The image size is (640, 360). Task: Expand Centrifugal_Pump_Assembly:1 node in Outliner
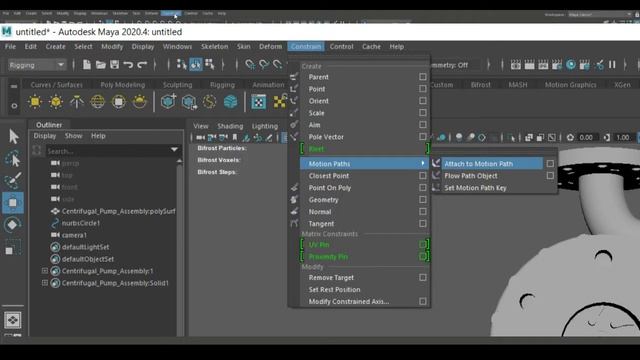[x=45, y=271]
